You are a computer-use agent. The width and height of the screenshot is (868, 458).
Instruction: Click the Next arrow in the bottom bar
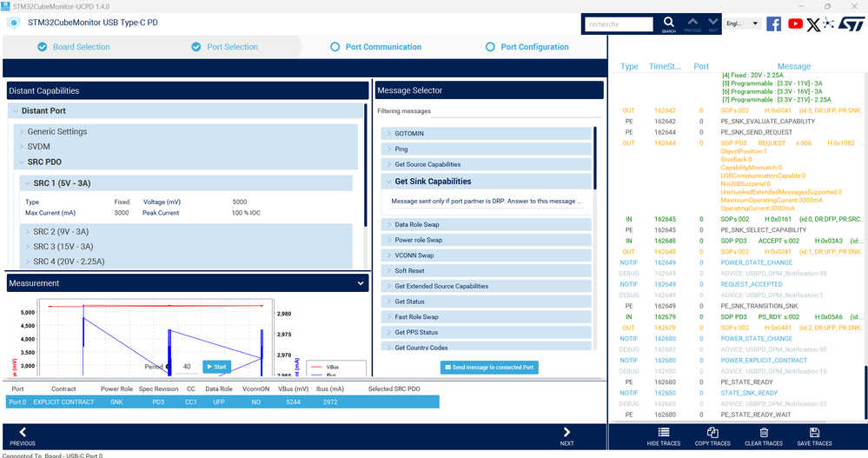567,432
